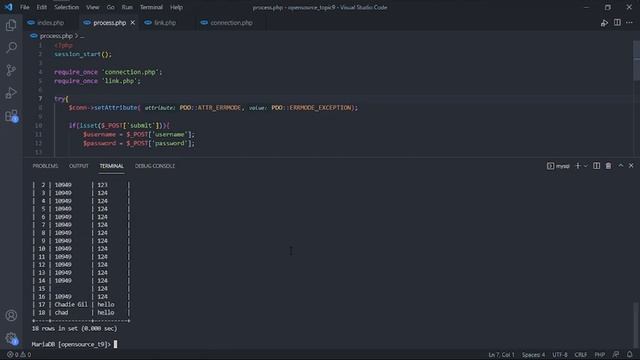
Task: Add a new terminal with plus icon
Action: [578, 166]
